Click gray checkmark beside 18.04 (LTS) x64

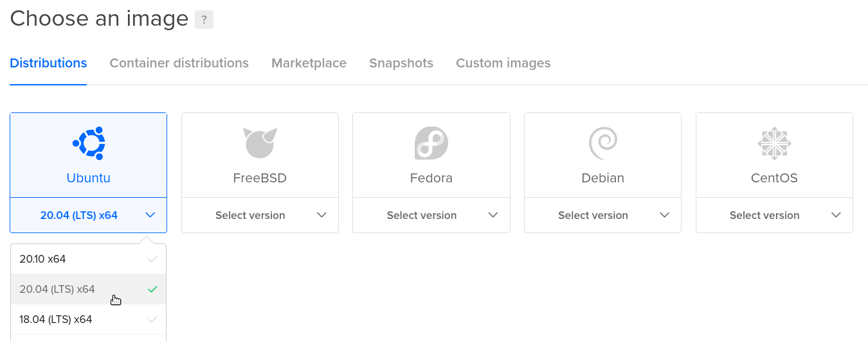[152, 319]
